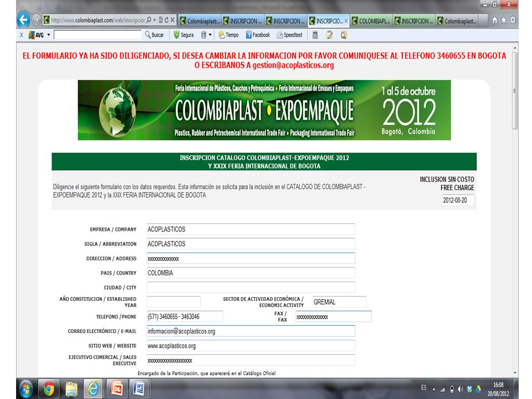Switch to the COLOMBIAPL... tab
The height and width of the screenshot is (399, 532).
click(x=371, y=21)
